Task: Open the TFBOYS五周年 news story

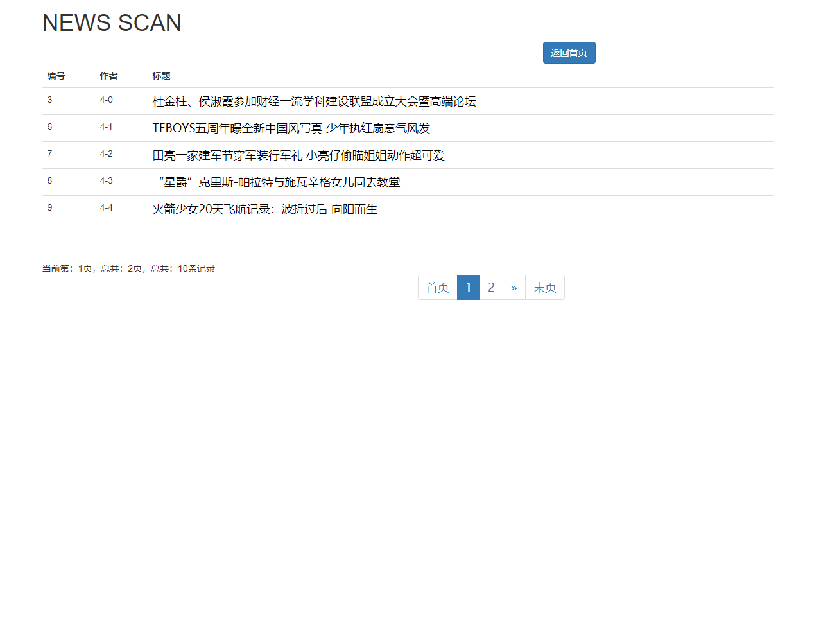Action: pos(291,128)
